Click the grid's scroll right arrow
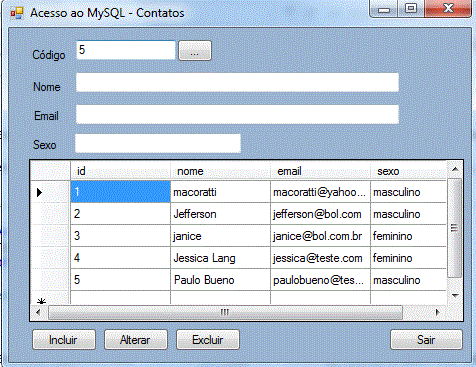476x367 pixels. pos(438,312)
